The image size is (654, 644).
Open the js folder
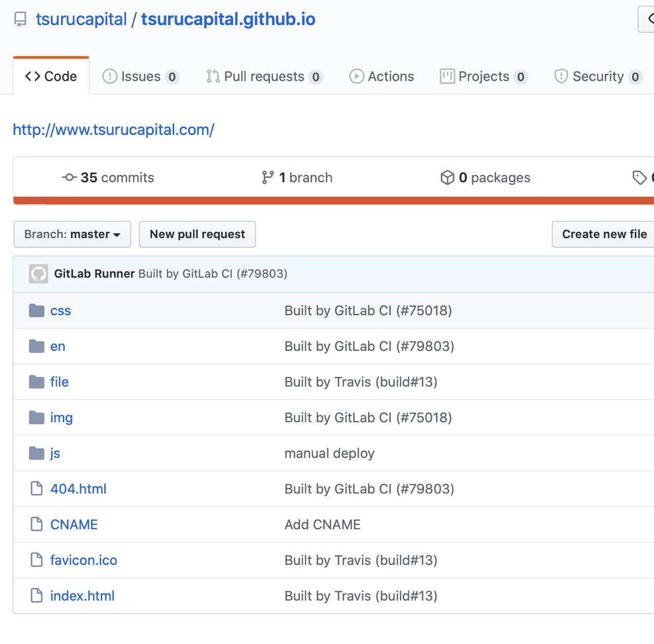55,454
